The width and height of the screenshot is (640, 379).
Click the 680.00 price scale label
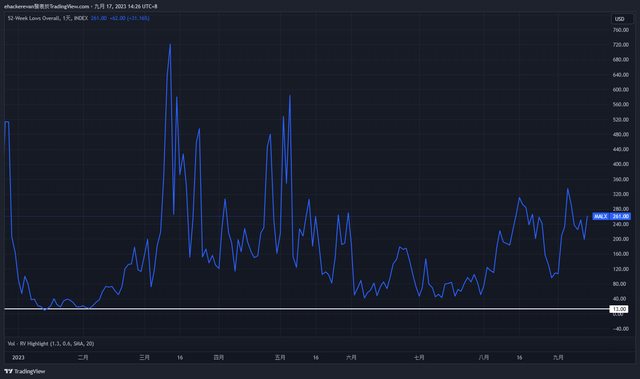pos(620,60)
